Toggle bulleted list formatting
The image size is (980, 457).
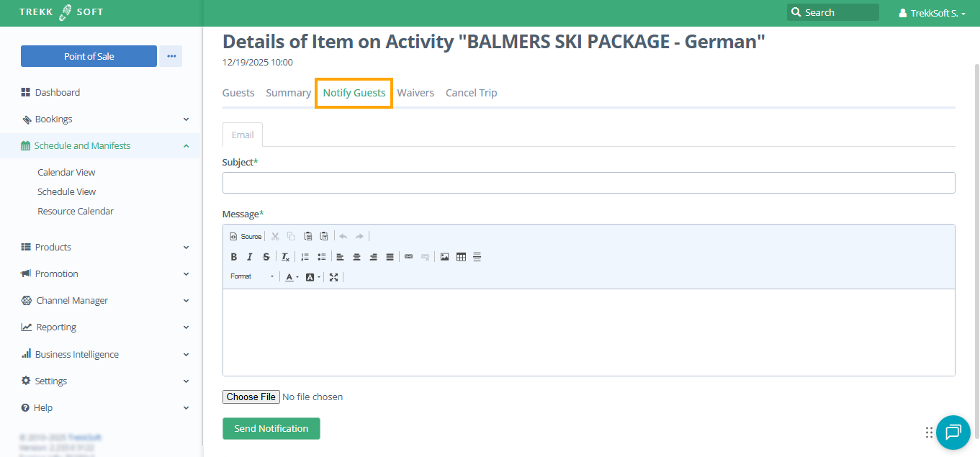[321, 257]
